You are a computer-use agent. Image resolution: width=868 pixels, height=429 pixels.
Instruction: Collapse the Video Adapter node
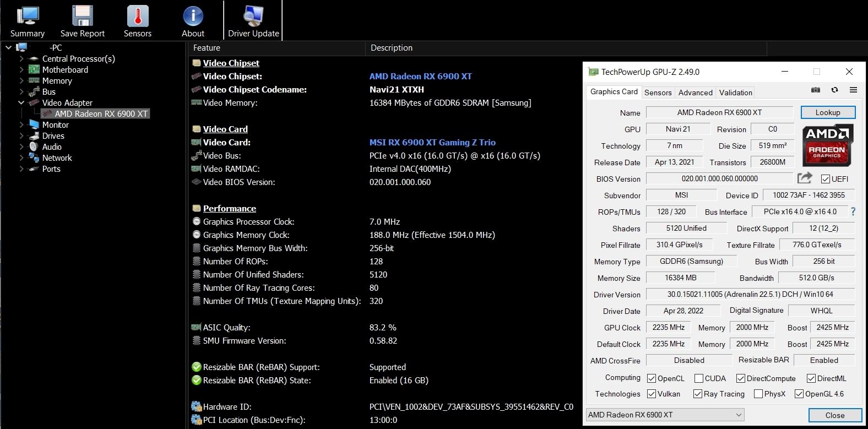[x=21, y=102]
